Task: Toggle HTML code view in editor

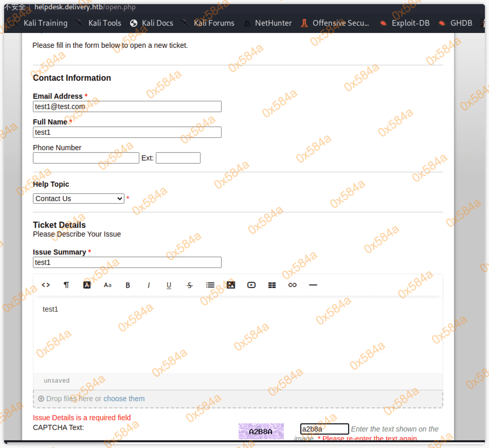Action: point(46,285)
